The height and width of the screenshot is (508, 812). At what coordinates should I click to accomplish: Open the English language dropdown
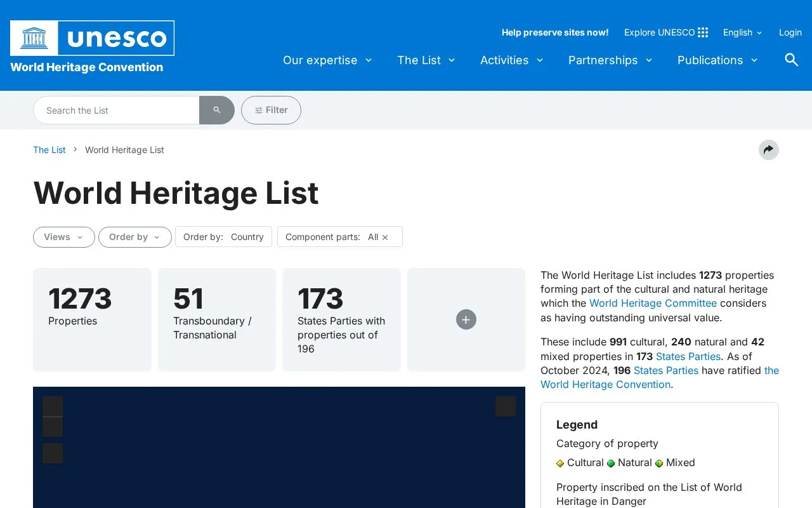click(742, 32)
